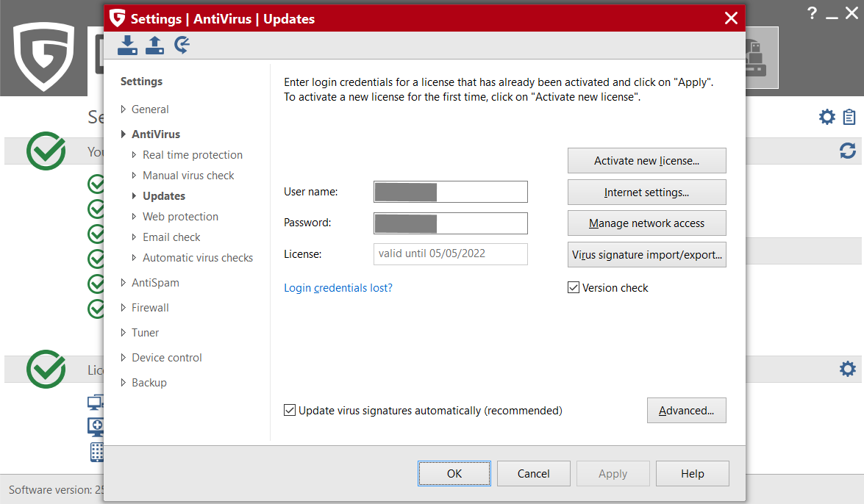Click large green security status checkmark

[46, 151]
